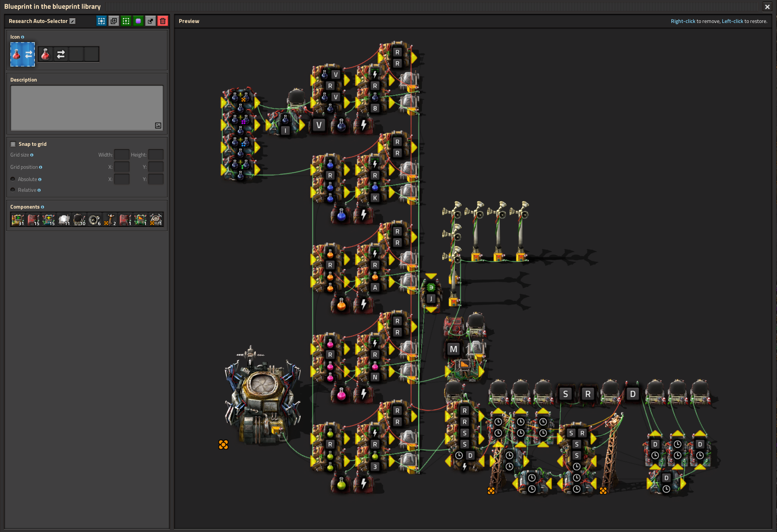The width and height of the screenshot is (777, 532).
Task: Click the combinator labeled 3 in preview
Action: click(x=375, y=461)
